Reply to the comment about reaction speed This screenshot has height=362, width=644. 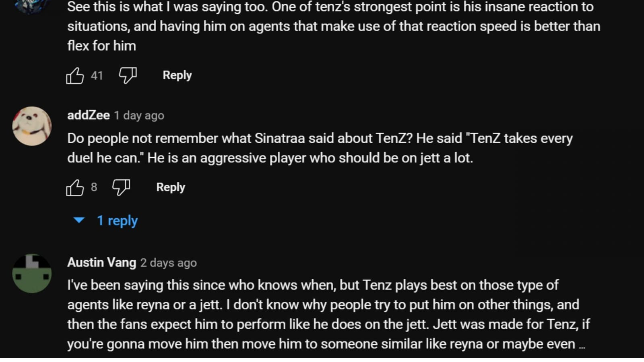[x=177, y=75]
